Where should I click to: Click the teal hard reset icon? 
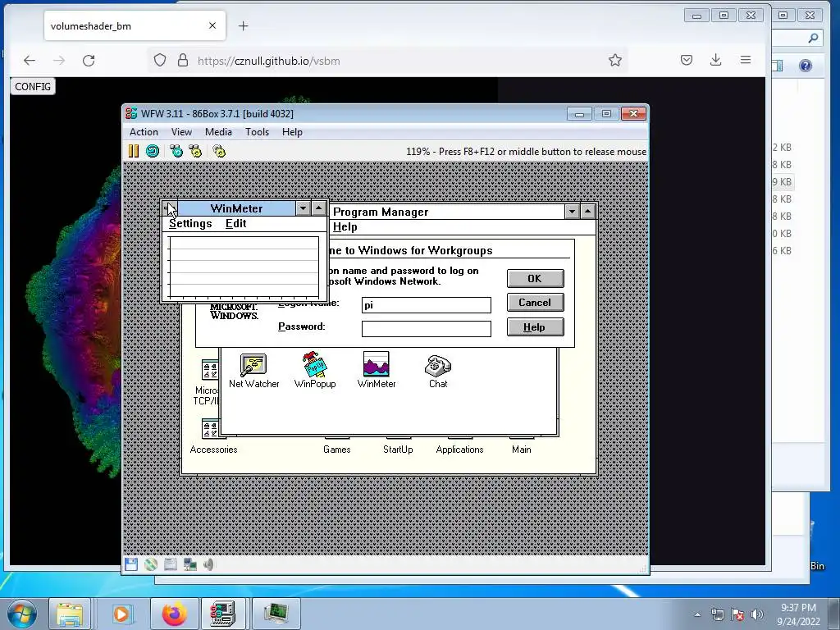153,151
